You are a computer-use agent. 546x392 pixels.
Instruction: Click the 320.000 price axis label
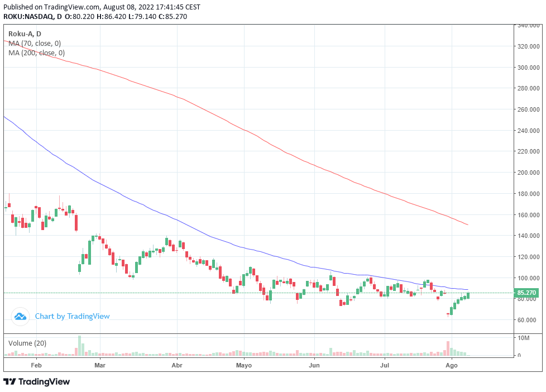tap(528, 46)
